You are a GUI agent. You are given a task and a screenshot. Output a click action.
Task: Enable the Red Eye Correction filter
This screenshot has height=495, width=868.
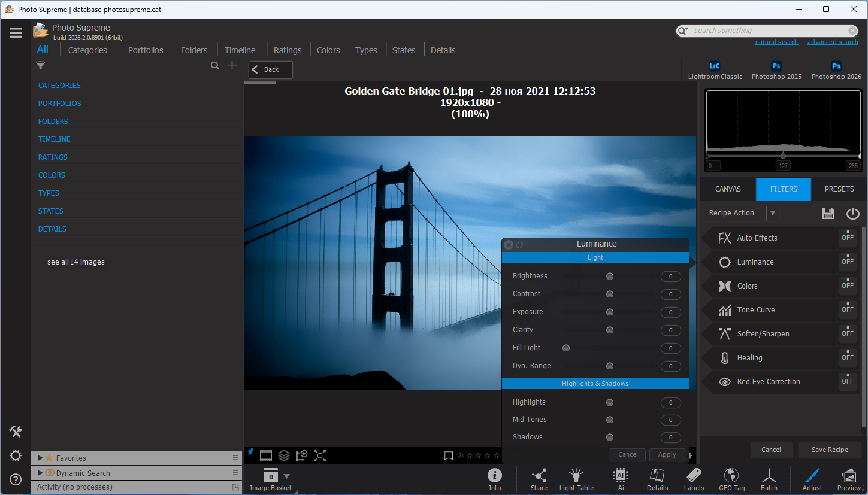(847, 381)
